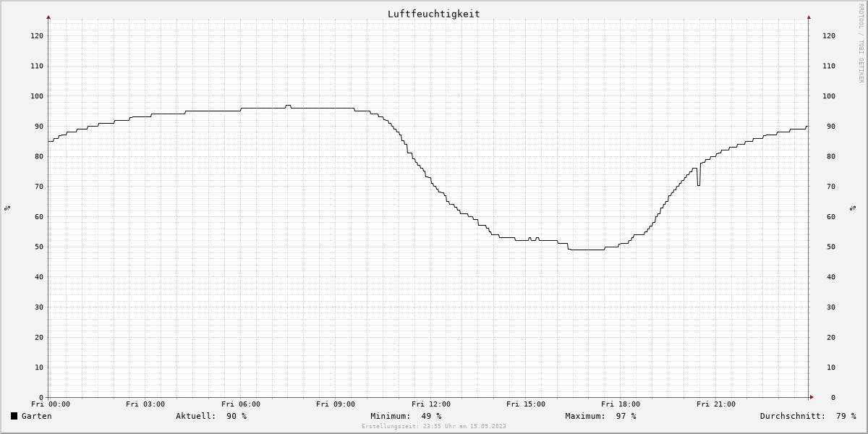868x434 pixels.
Task: Select the 80 label on the left axis
Action: tap(39, 156)
